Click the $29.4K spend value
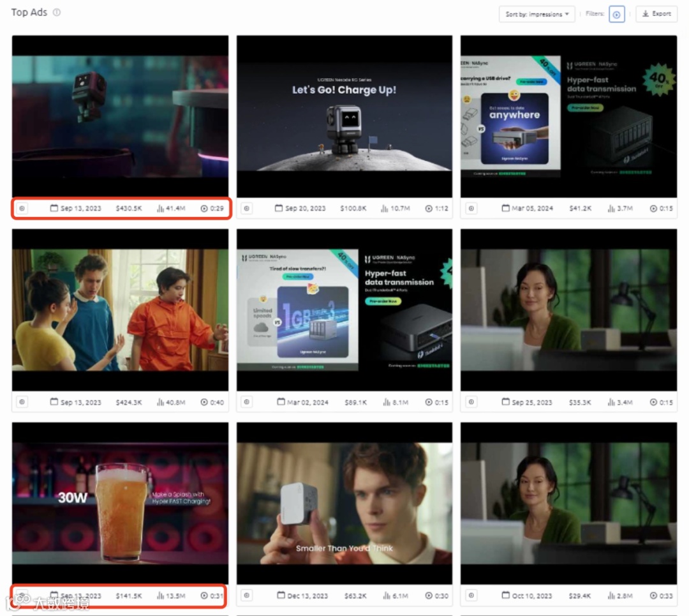689x616 pixels. [580, 596]
